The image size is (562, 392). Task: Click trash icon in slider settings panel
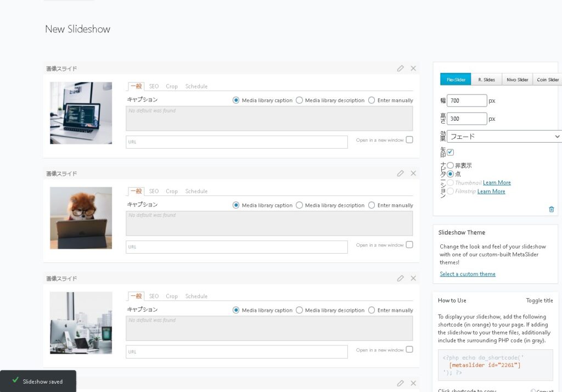pyautogui.click(x=551, y=209)
